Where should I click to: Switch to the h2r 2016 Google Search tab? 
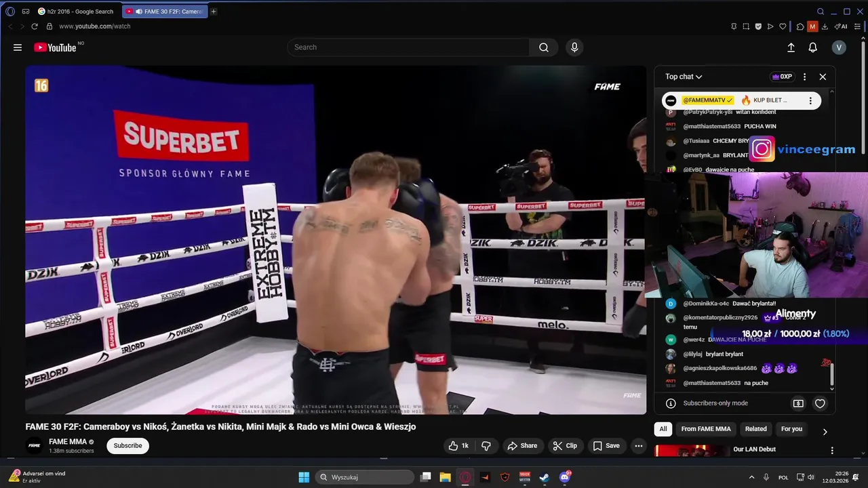pyautogui.click(x=77, y=12)
